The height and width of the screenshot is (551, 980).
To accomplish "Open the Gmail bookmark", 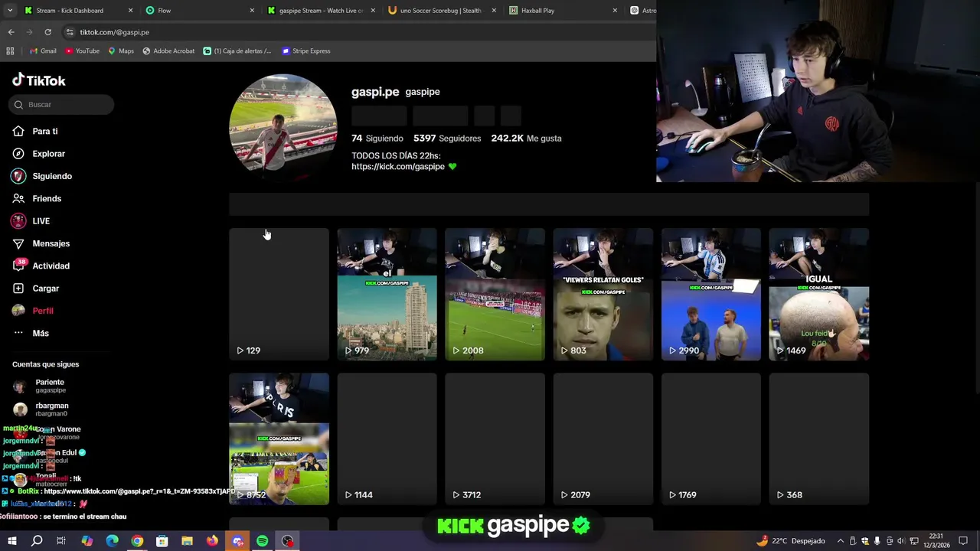I will coord(43,51).
